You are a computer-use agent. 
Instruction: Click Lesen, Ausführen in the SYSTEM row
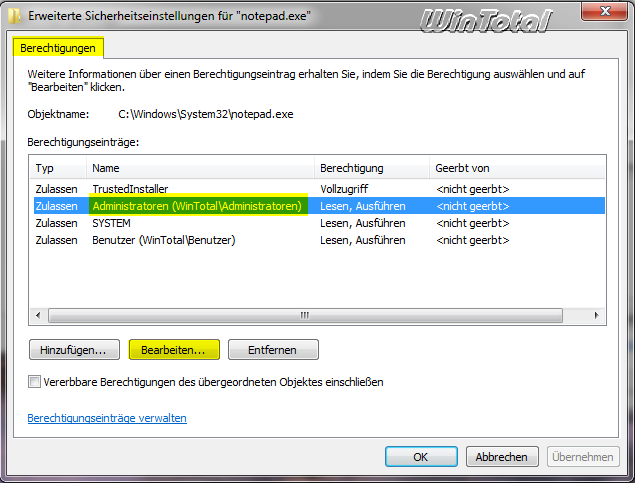tap(363, 223)
